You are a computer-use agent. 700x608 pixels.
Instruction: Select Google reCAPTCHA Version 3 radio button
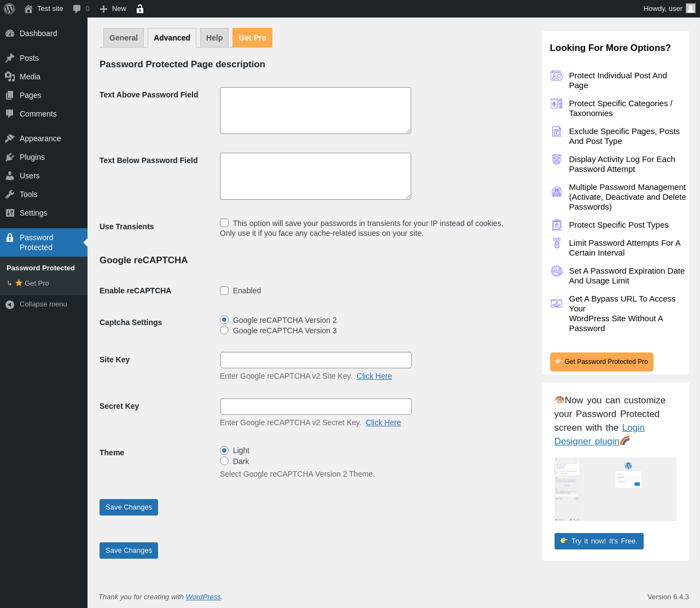[224, 330]
